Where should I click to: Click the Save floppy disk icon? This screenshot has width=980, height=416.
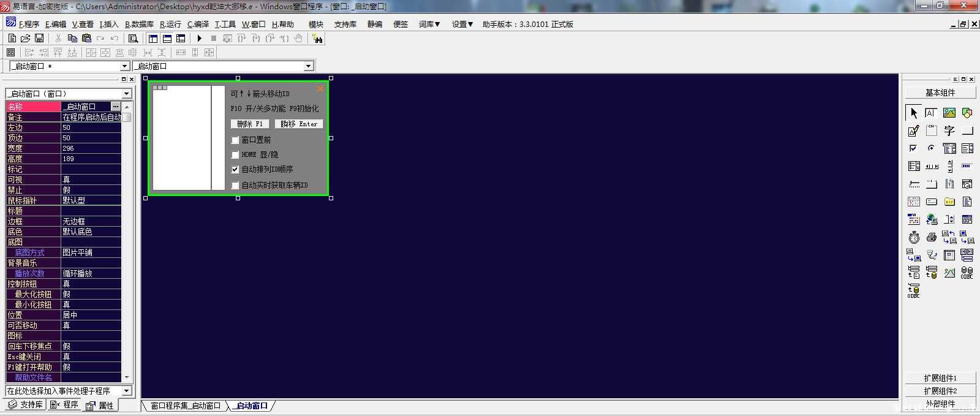pyautogui.click(x=39, y=38)
